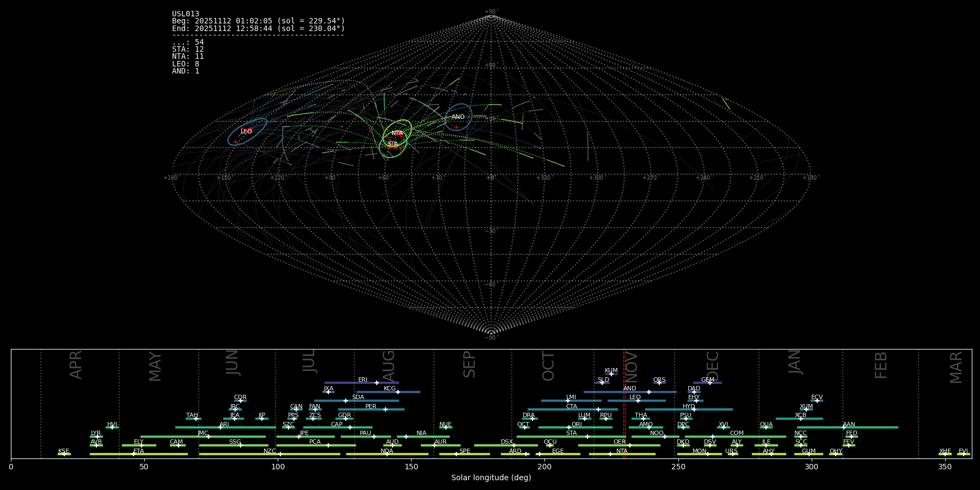Select the KCG shower label in timeline

click(x=390, y=389)
